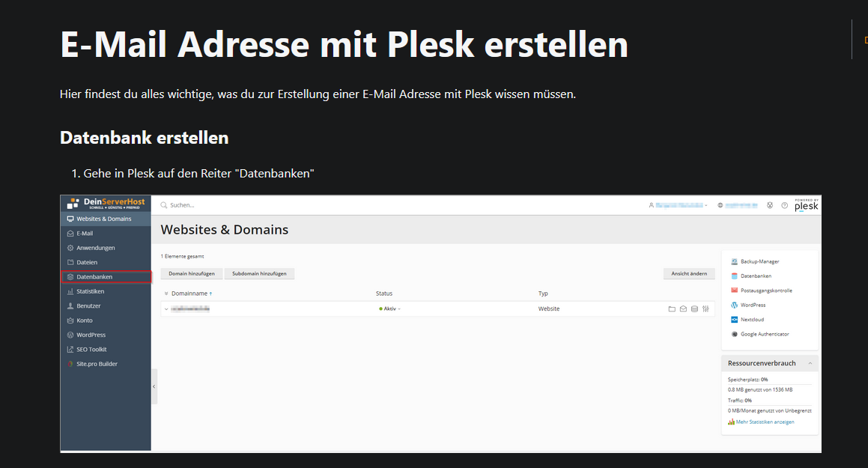Open the Google Authenticator icon shortcut
Image resolution: width=868 pixels, height=468 pixels.
(735, 334)
